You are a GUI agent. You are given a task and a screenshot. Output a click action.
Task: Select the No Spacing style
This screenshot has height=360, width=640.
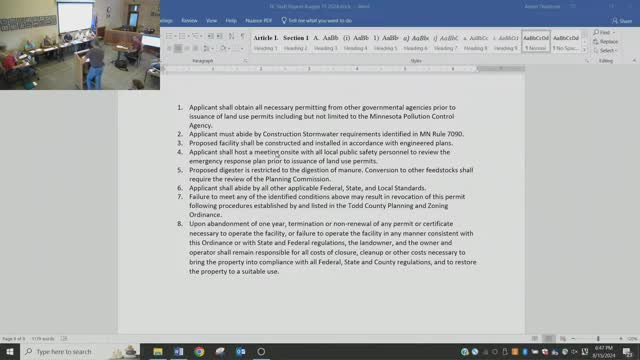pyautogui.click(x=566, y=42)
